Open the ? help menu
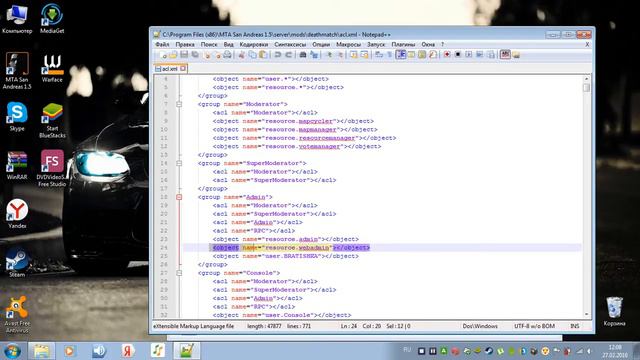 (442, 44)
